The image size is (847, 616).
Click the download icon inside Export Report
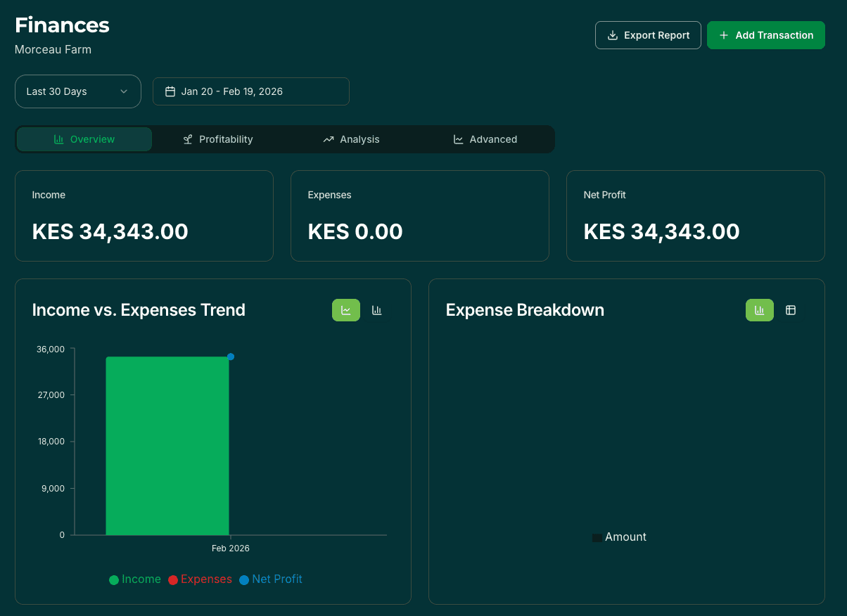611,34
